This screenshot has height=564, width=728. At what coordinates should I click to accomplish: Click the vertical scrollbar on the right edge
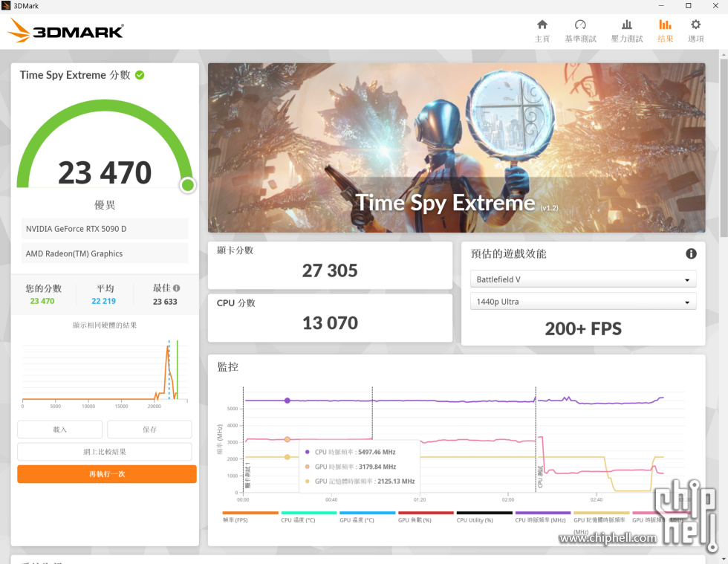724,149
